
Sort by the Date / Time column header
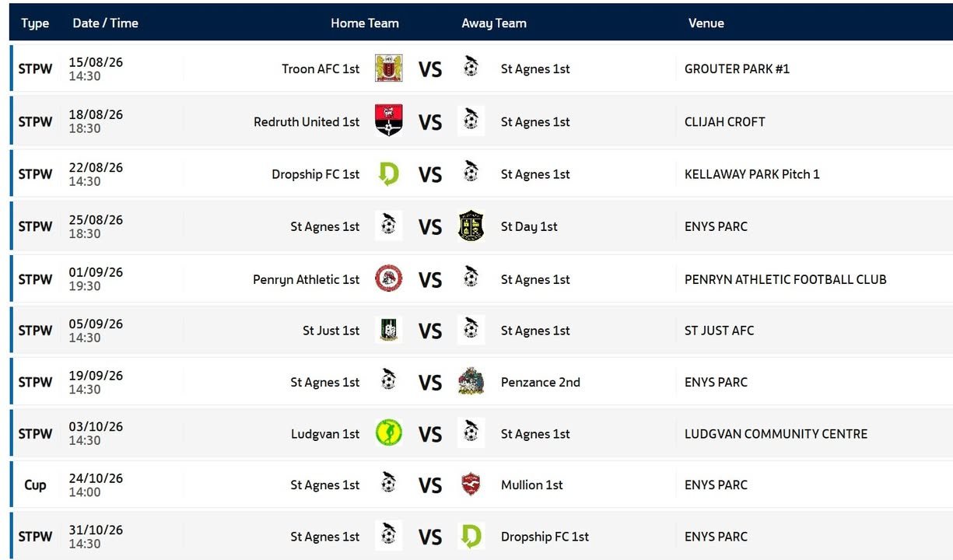point(105,23)
